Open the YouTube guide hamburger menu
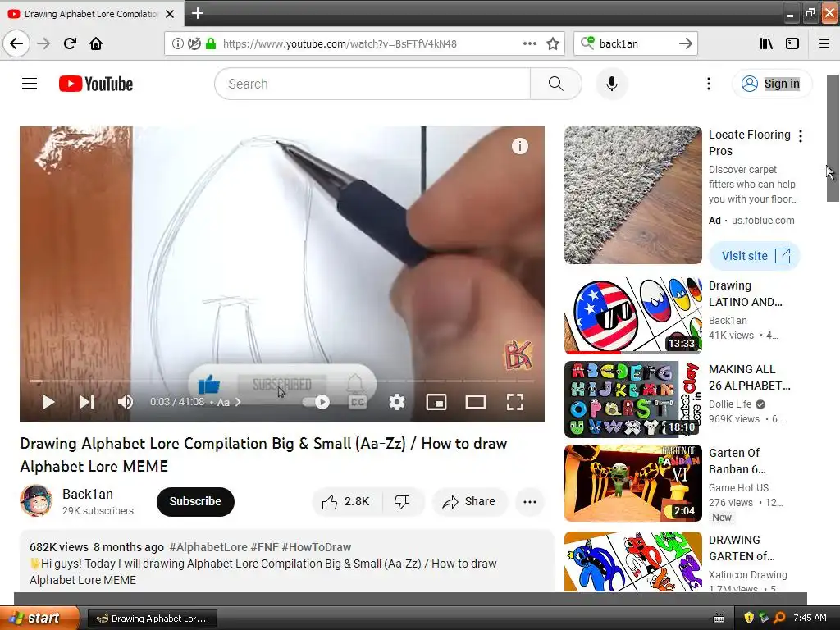Image resolution: width=840 pixels, height=630 pixels. coord(30,84)
